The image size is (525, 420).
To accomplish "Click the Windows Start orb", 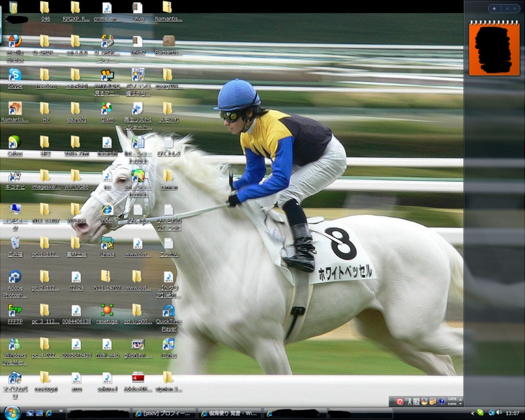I will (13, 413).
